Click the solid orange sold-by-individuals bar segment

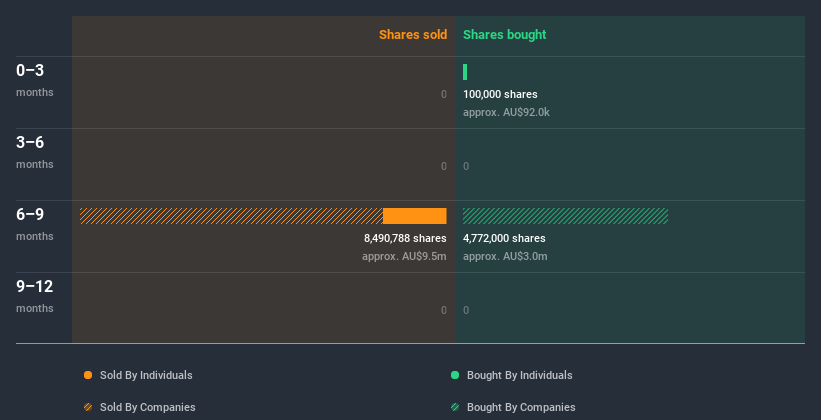click(x=415, y=216)
